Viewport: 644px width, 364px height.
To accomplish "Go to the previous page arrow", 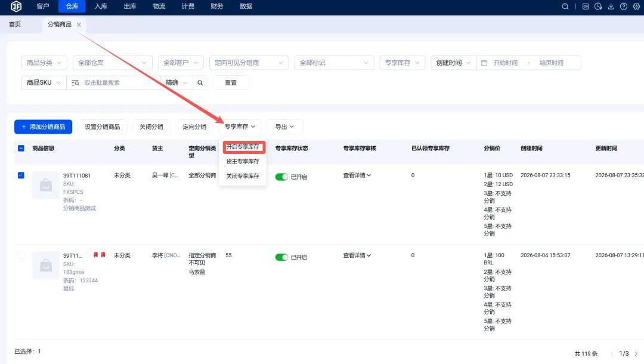I will click(611, 353).
